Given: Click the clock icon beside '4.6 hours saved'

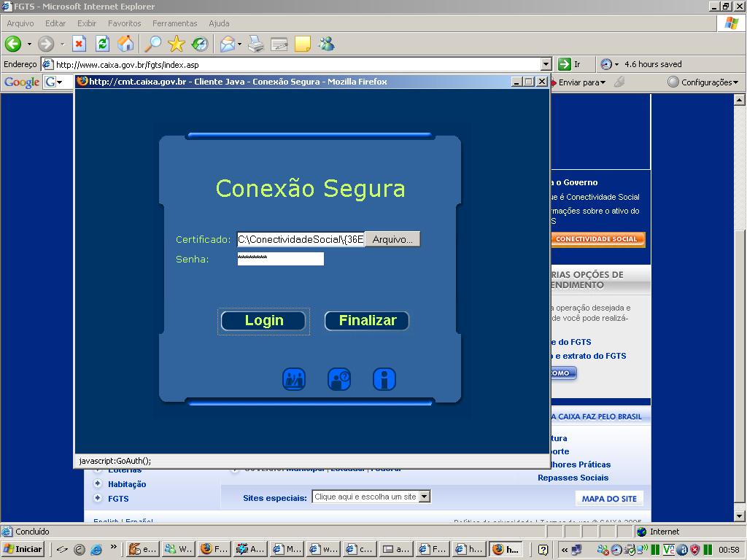Looking at the screenshot, I should (x=606, y=64).
